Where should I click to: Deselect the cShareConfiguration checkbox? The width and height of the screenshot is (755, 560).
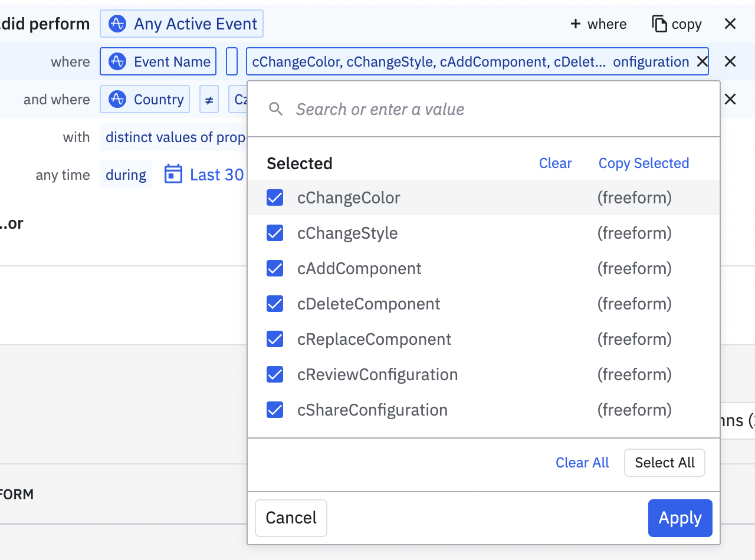[x=275, y=410]
